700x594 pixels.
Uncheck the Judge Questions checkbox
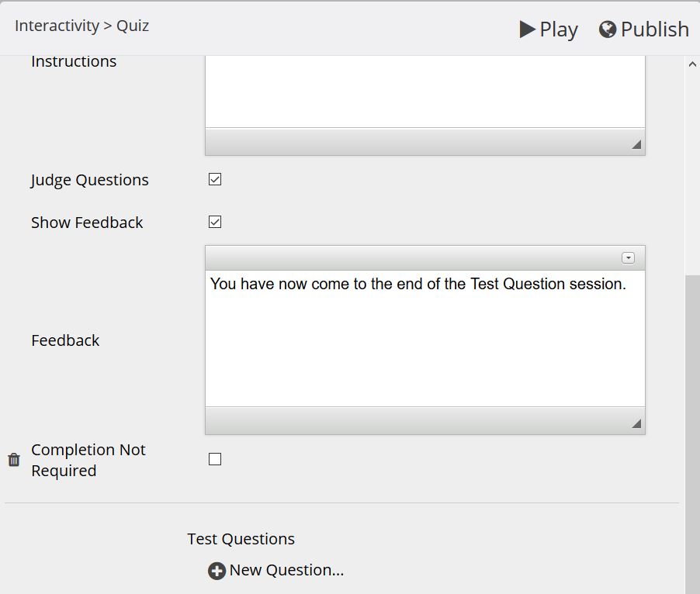pos(215,179)
